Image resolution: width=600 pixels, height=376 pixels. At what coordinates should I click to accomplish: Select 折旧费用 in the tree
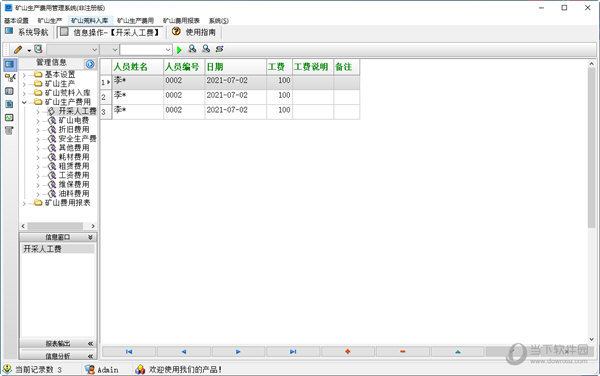tap(74, 130)
